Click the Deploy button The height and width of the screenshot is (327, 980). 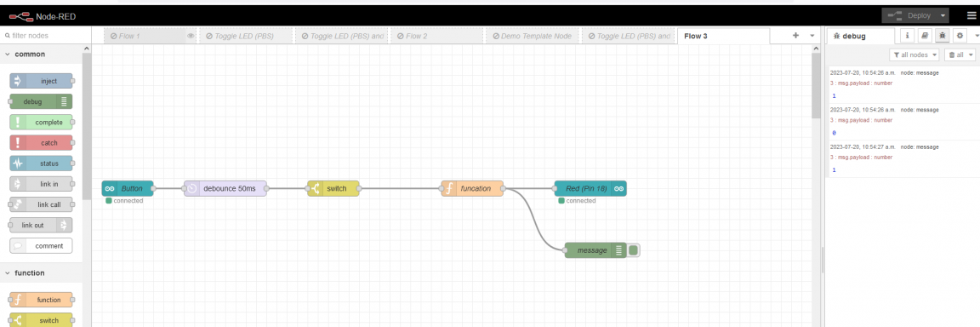[x=909, y=15]
